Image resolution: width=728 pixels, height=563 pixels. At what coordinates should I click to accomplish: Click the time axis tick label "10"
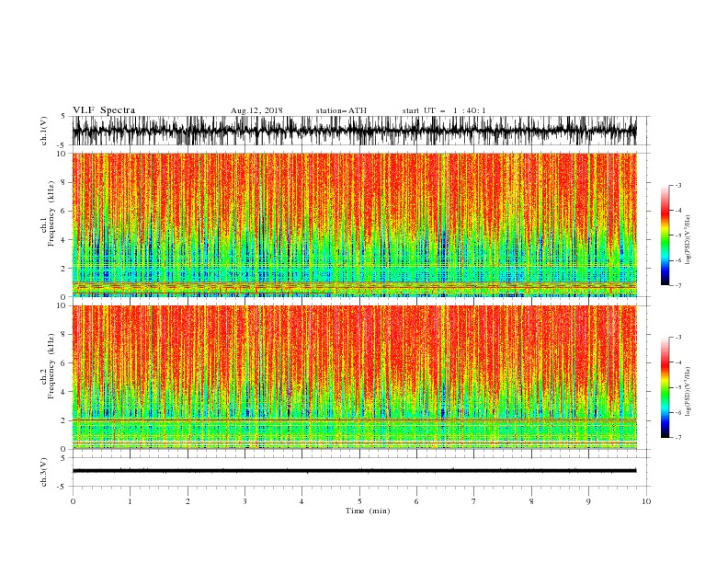pos(646,501)
